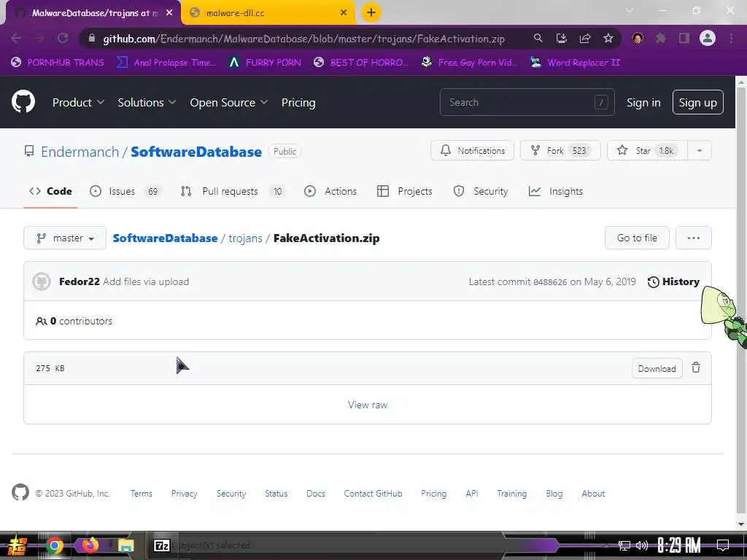Open the Word Replacer II bookmark
The width and height of the screenshot is (747, 560).
576,63
